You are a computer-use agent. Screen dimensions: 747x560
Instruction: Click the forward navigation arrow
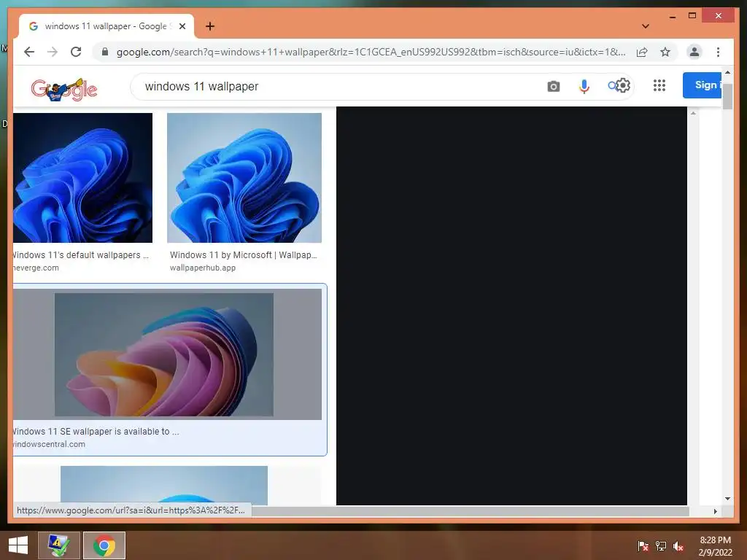tap(53, 52)
